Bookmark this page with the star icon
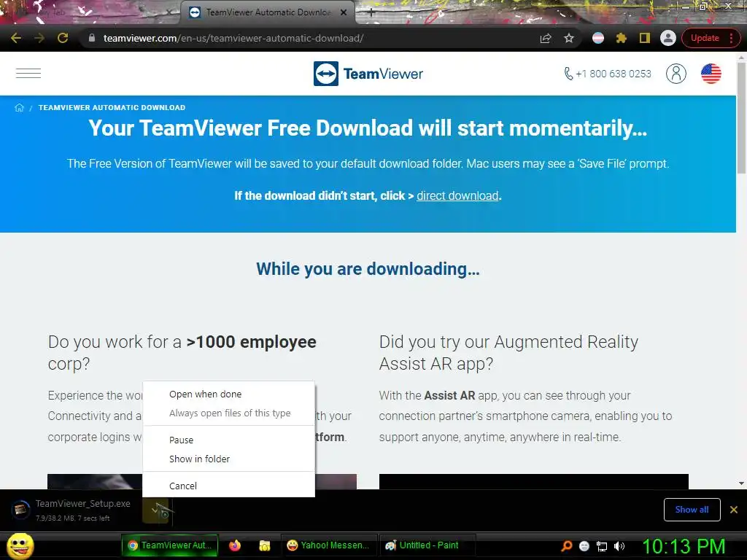The width and height of the screenshot is (747, 560). point(569,38)
